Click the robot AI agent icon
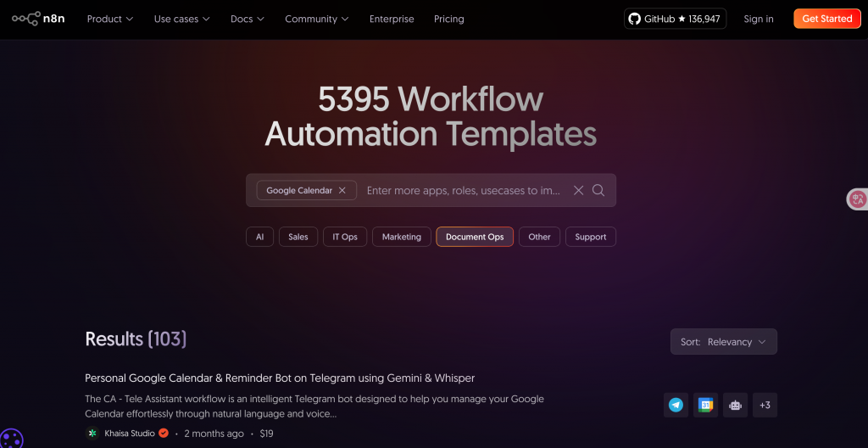868x448 pixels. [x=735, y=406]
